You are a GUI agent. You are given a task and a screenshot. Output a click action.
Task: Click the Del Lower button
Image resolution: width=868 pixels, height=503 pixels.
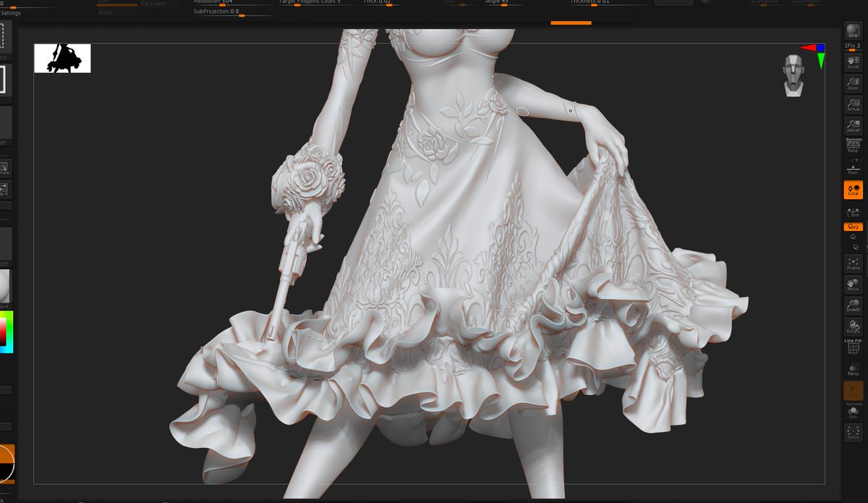[x=153, y=3]
